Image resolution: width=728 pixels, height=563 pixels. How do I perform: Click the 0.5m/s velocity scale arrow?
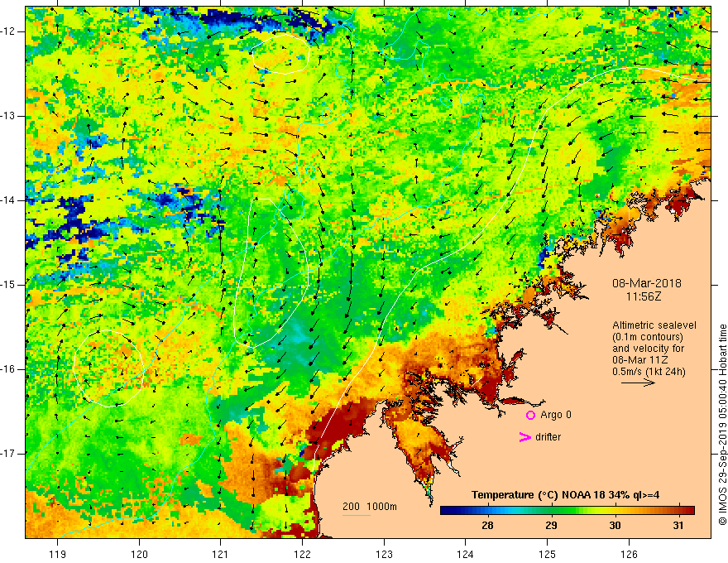tap(638, 383)
